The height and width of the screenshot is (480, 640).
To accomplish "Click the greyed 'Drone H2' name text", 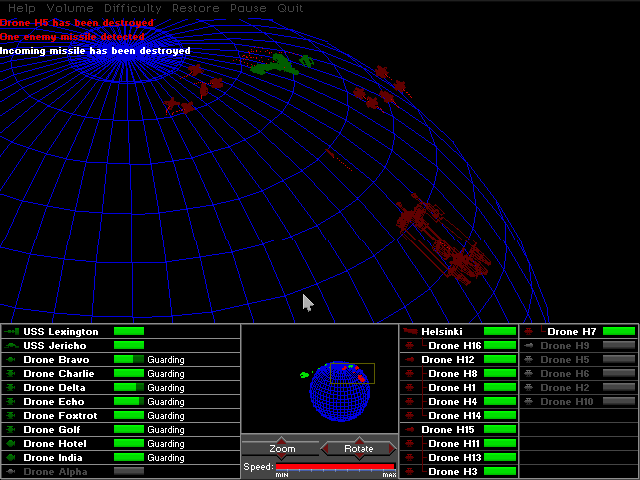I will [565, 387].
